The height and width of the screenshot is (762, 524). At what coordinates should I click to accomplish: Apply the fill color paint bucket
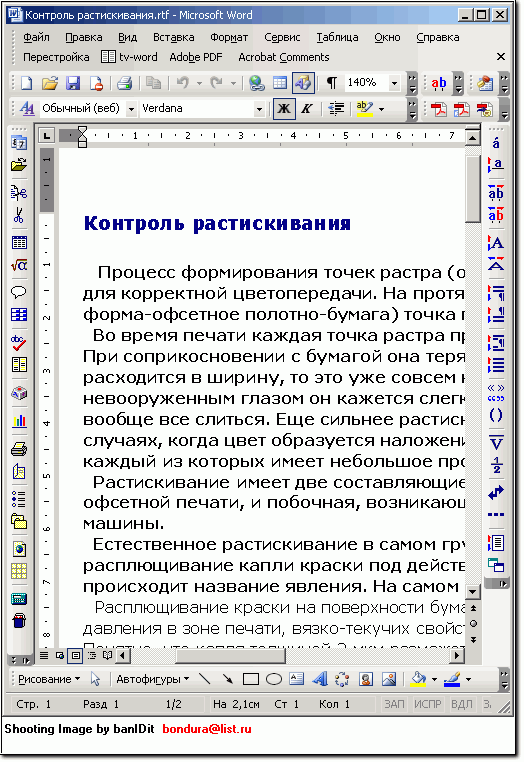tap(418, 680)
